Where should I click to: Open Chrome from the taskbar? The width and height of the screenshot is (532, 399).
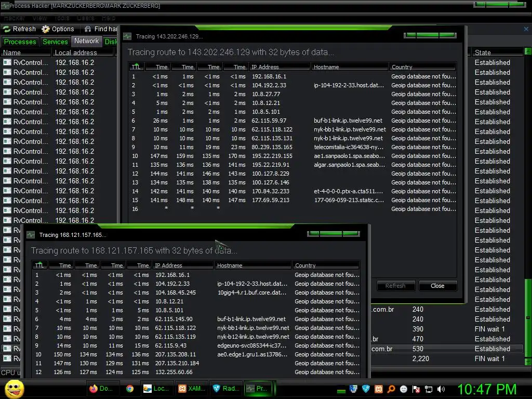[x=129, y=389]
